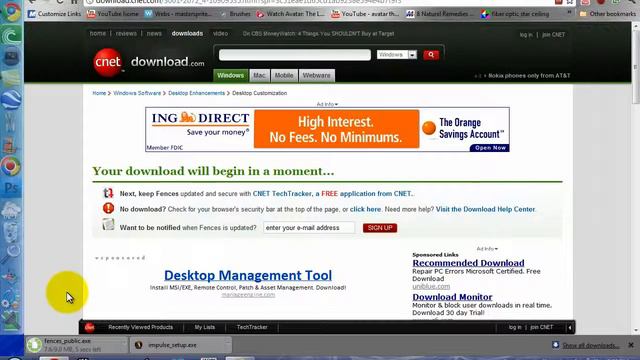The width and height of the screenshot is (640, 360).
Task: Click the TechTracker arrows icon beside Fences
Action: click(x=108, y=193)
